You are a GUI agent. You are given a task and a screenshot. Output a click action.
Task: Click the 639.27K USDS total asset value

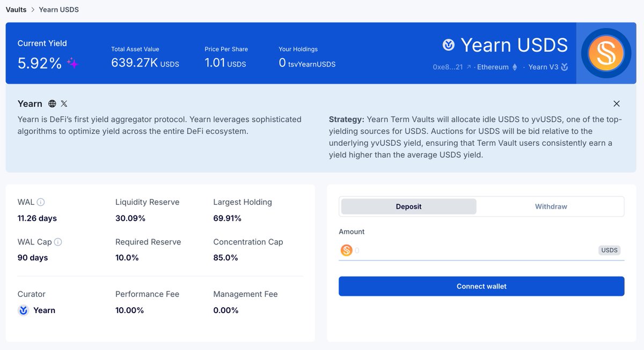click(x=145, y=63)
